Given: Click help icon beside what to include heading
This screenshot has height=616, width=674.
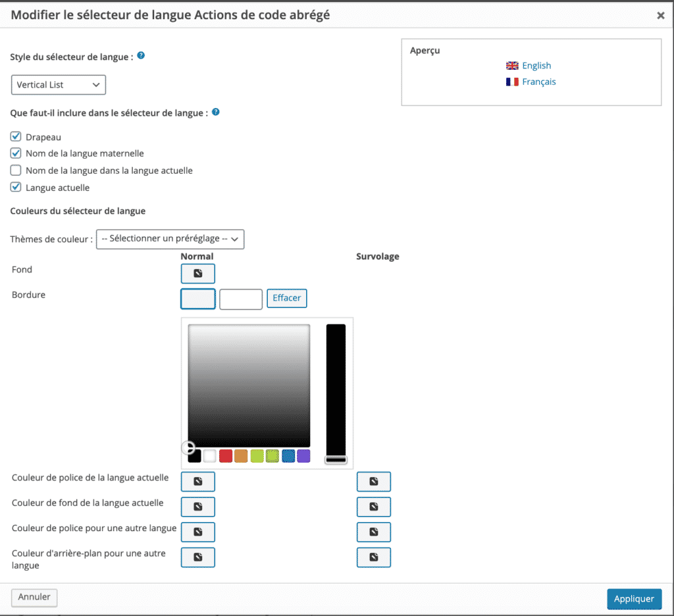Looking at the screenshot, I should pos(215,113).
